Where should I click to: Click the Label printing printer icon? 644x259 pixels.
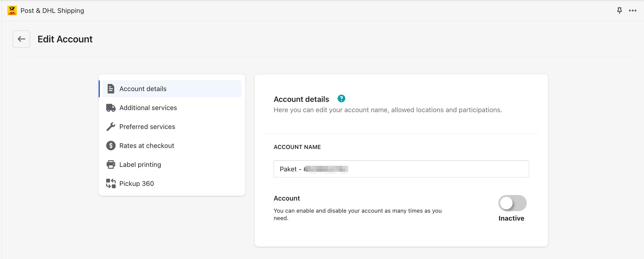coord(111,165)
